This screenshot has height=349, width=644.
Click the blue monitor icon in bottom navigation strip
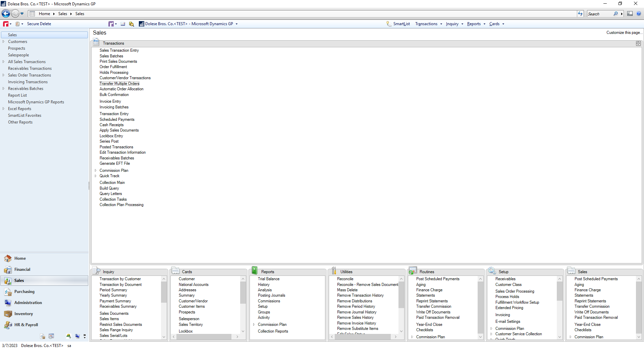click(77, 336)
